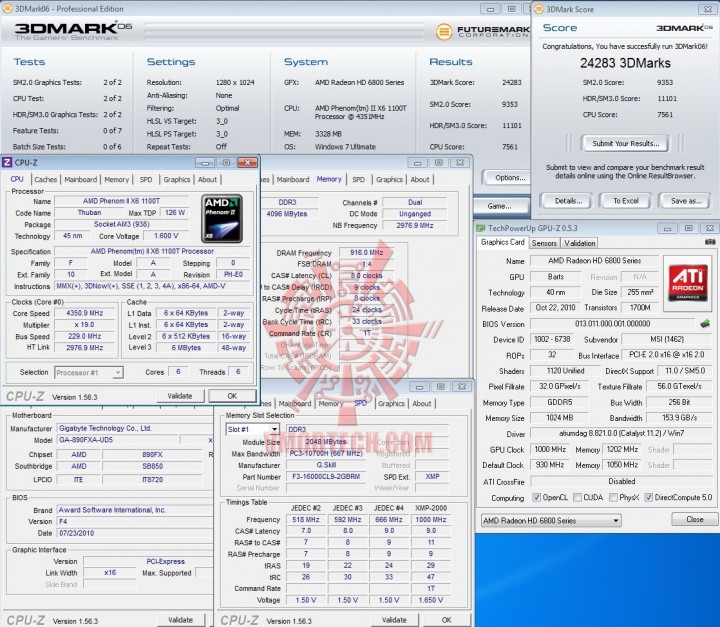
Task: Open the Slot #1 memory slot dropdown
Action: 253,429
